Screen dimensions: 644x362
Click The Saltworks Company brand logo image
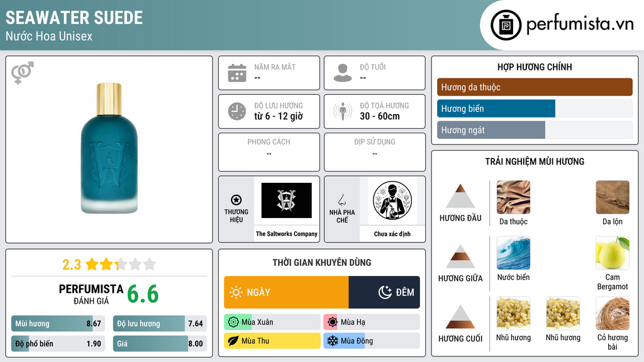286,200
